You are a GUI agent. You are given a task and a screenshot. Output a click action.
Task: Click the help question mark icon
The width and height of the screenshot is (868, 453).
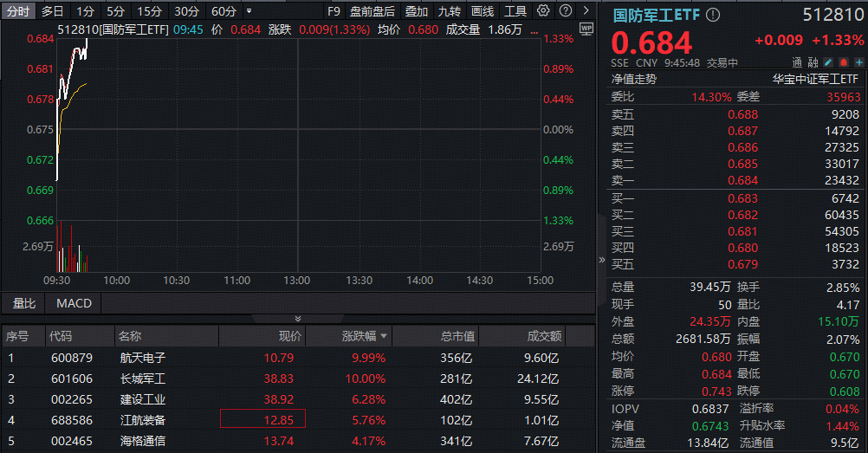pos(565,10)
